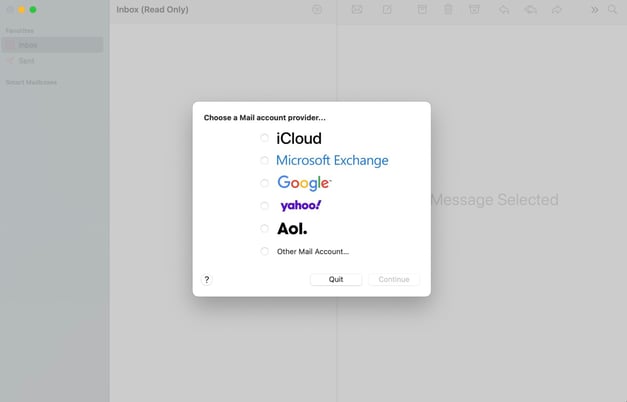The height and width of the screenshot is (402, 627).
Task: Click the "Other Mail Account..." label
Action: pyautogui.click(x=313, y=252)
